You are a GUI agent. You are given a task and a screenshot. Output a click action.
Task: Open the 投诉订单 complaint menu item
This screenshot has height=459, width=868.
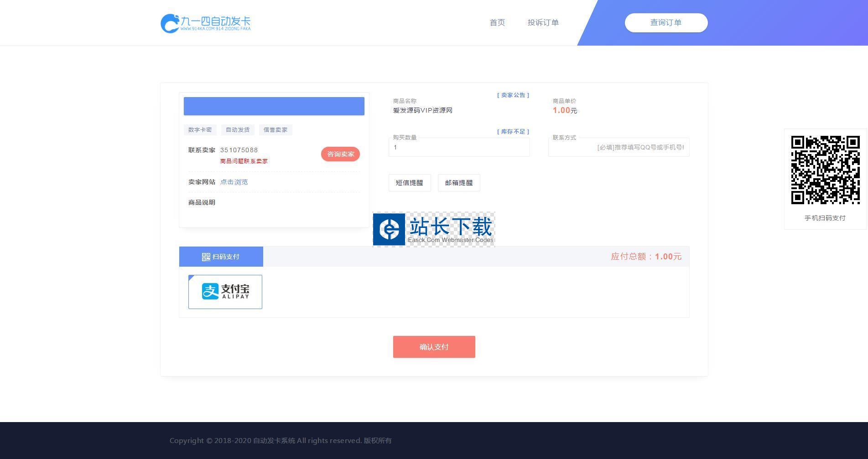543,23
